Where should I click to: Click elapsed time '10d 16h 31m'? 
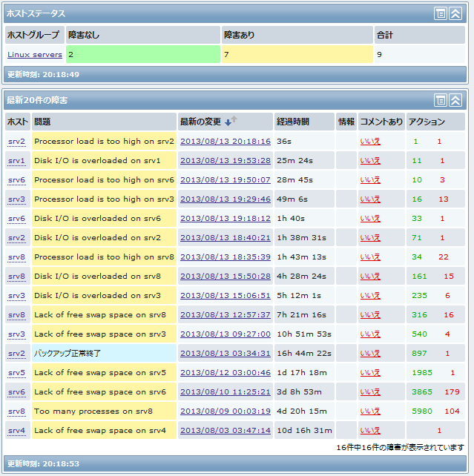click(304, 431)
